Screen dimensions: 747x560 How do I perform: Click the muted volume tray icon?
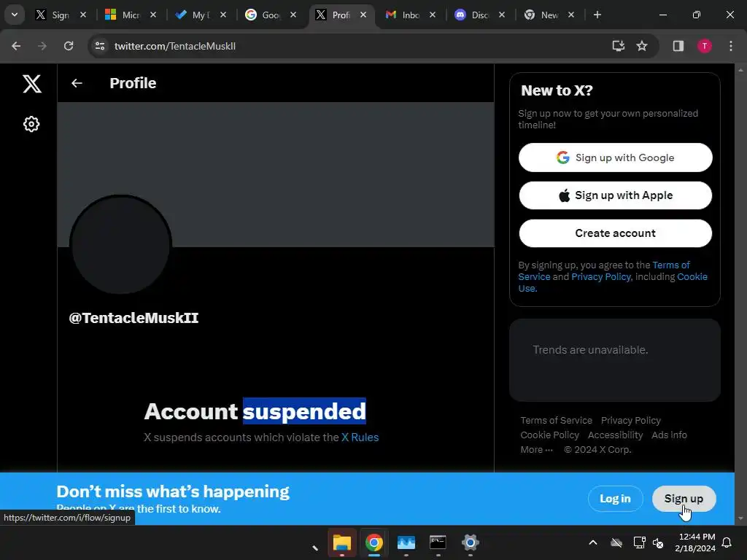pyautogui.click(x=659, y=542)
